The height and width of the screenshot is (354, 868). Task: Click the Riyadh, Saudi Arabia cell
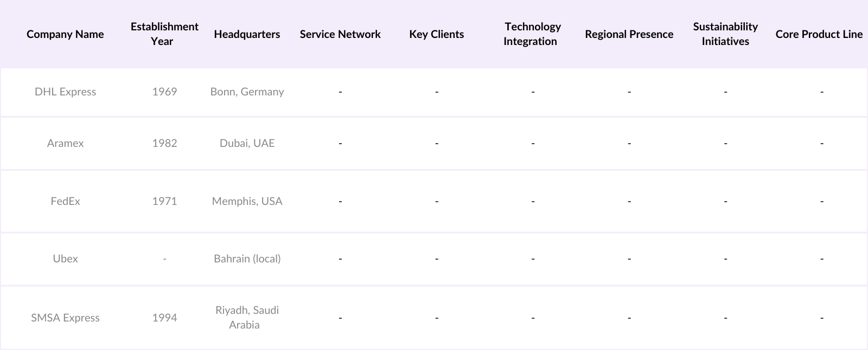click(247, 318)
